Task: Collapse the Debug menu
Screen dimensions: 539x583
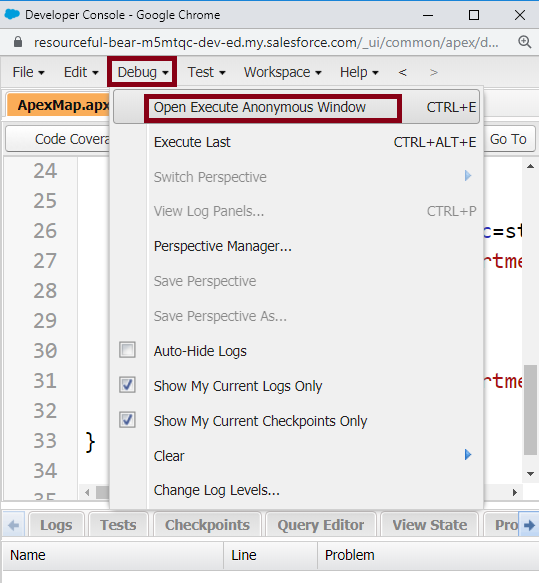Action: coord(142,72)
